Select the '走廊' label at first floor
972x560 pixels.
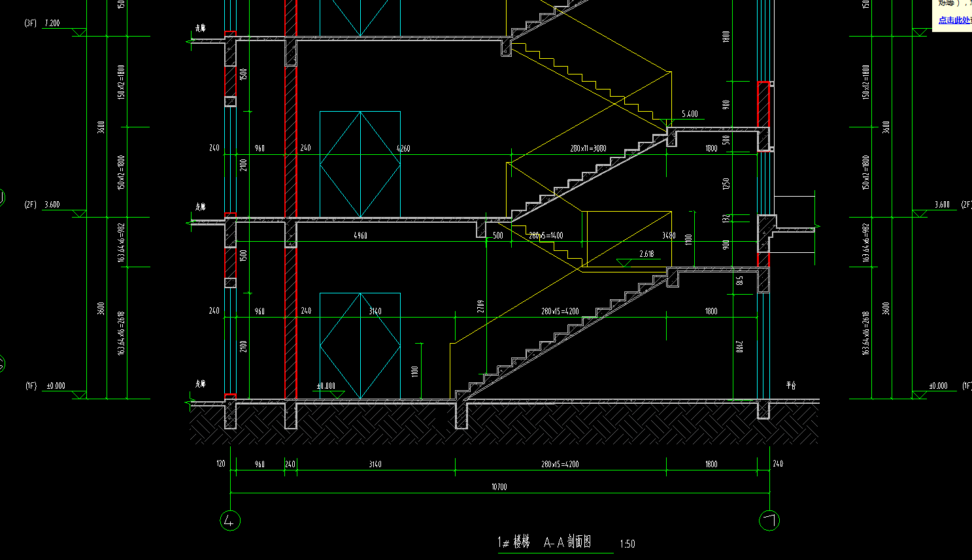point(200,384)
